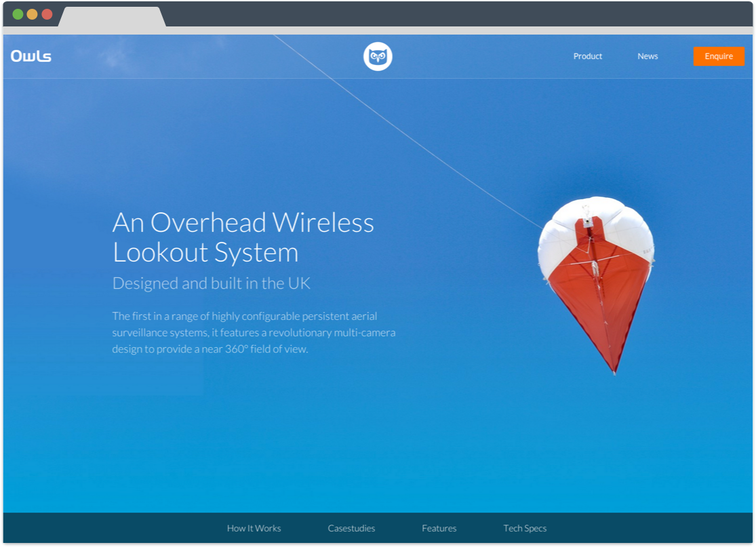Viewport: 756px width, 547px height.
Task: Open the News section
Action: click(x=648, y=56)
